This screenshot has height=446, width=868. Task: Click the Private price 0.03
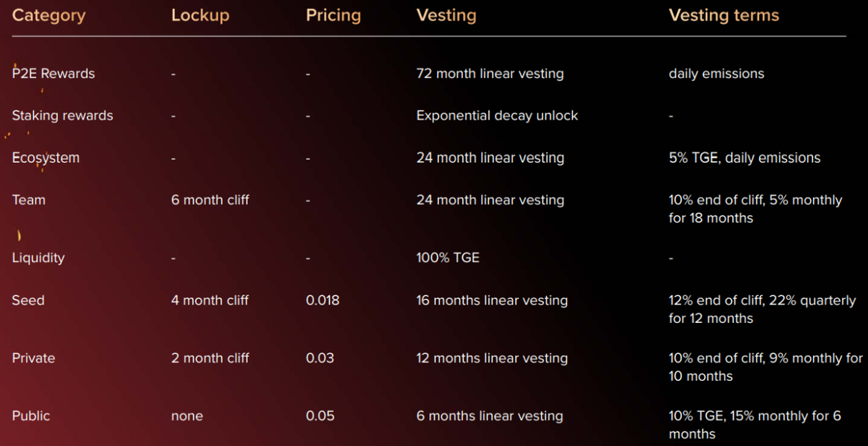tap(320, 358)
